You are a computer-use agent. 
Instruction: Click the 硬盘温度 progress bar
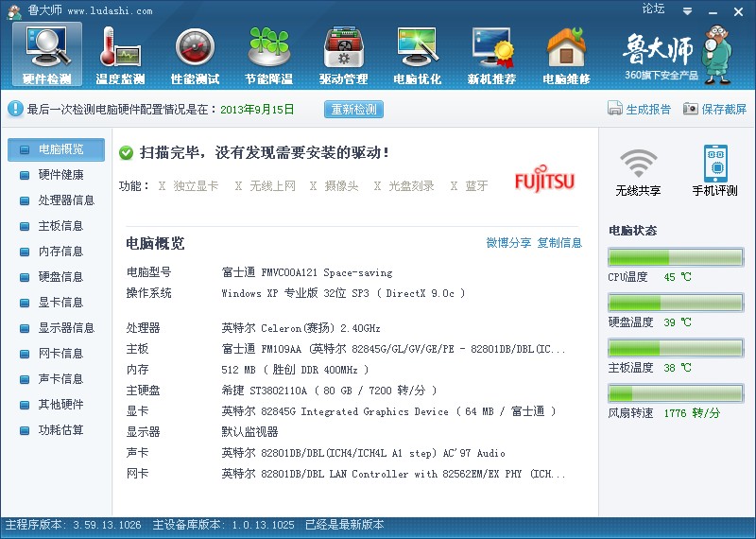(676, 303)
